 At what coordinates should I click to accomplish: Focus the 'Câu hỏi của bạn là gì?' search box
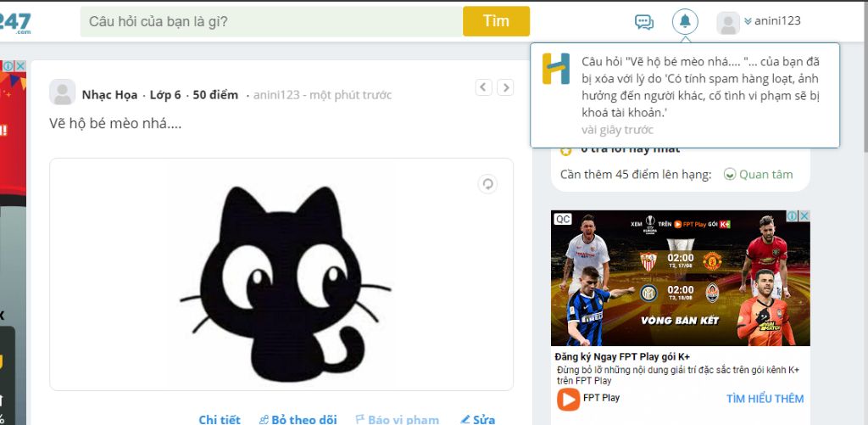(x=271, y=21)
